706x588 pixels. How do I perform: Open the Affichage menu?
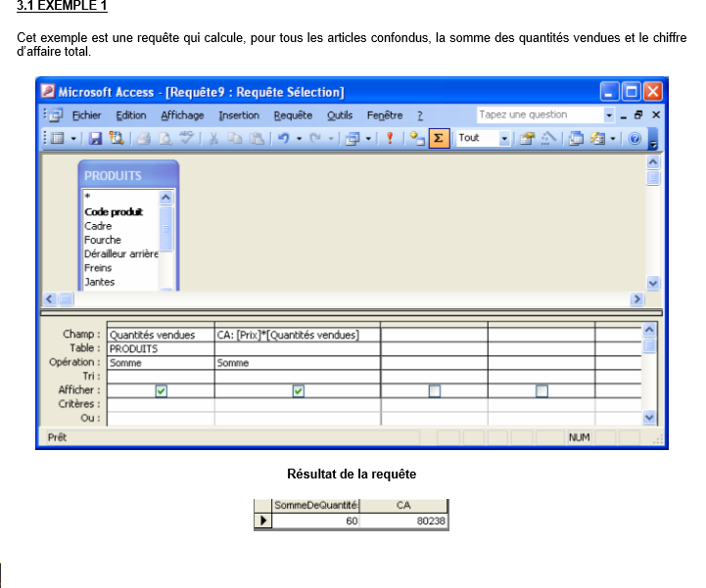[x=182, y=115]
